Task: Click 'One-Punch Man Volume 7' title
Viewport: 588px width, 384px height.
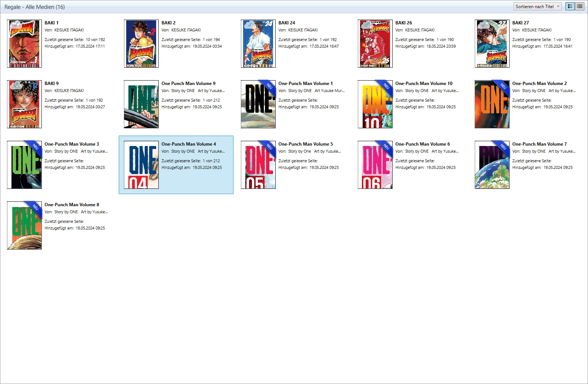Action: coord(540,144)
